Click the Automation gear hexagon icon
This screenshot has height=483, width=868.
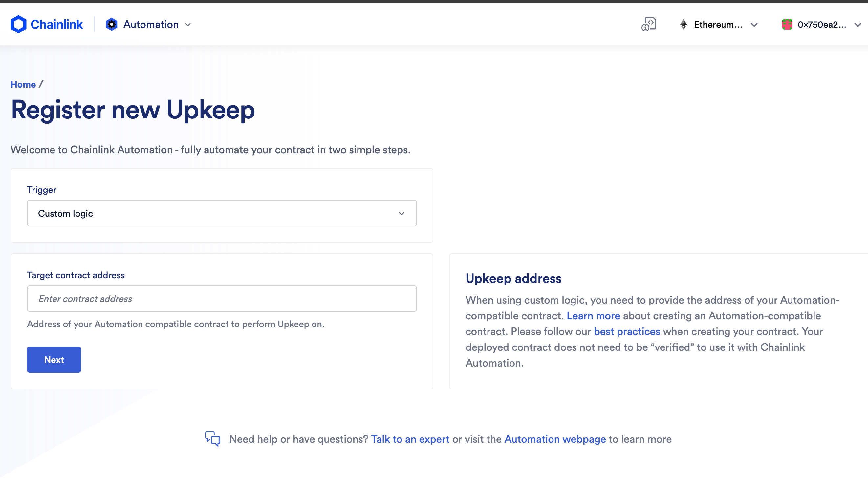click(x=112, y=24)
